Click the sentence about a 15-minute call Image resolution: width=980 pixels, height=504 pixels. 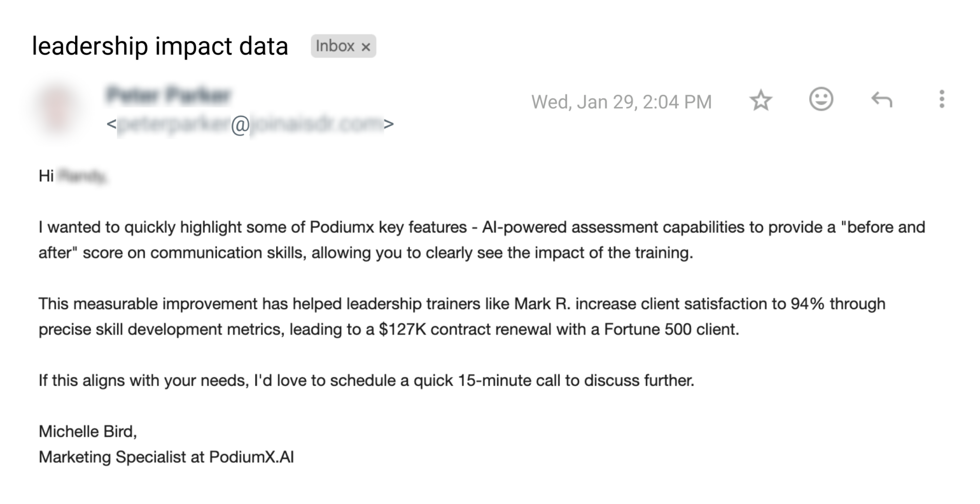[366, 381]
